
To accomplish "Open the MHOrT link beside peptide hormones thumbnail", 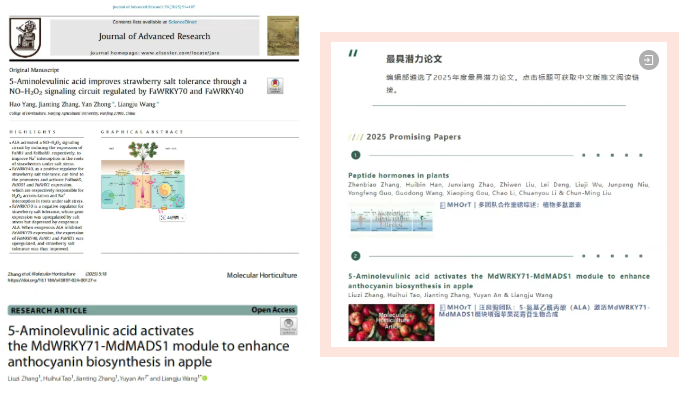I will pos(514,205).
